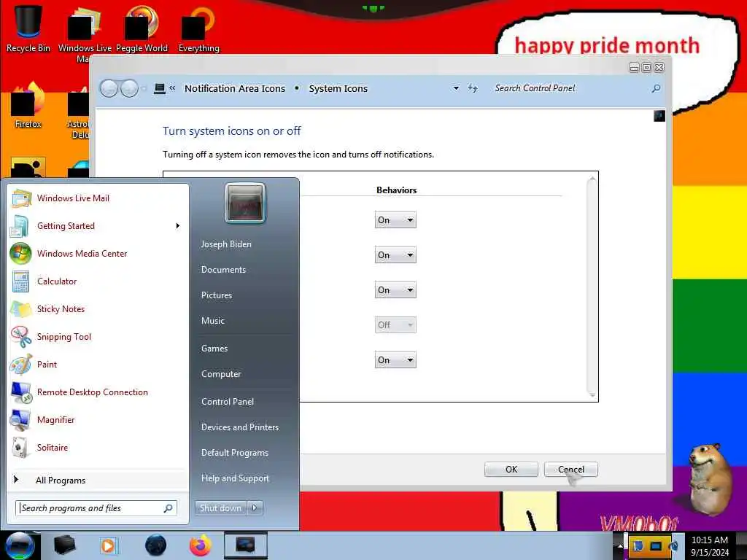The width and height of the screenshot is (747, 560).
Task: Open Windows Media Center
Action: point(98,253)
